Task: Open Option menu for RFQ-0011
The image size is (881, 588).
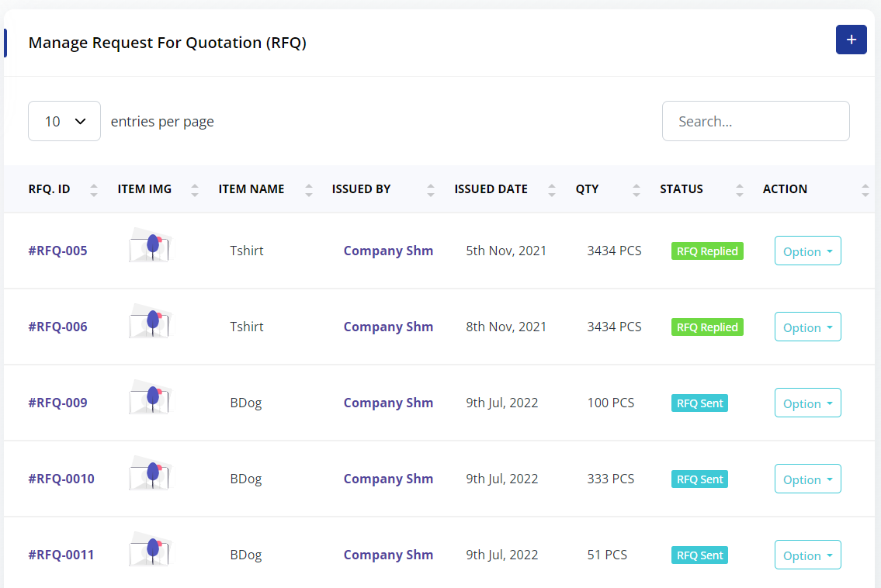Action: [x=807, y=555]
